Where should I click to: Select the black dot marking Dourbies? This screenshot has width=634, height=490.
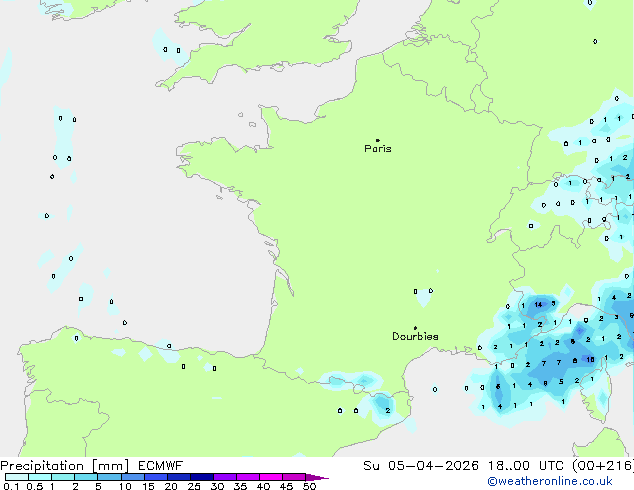pos(415,328)
